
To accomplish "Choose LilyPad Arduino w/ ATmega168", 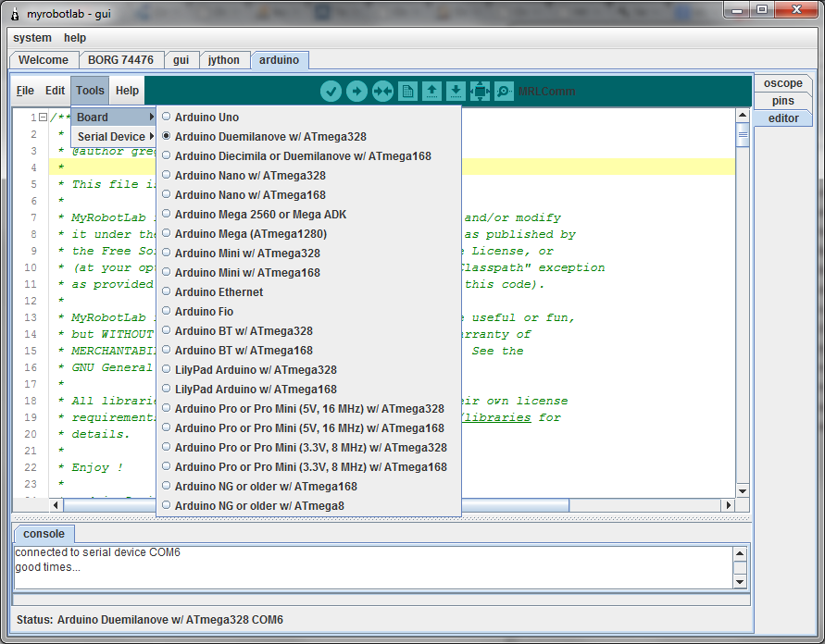I will (x=309, y=390).
